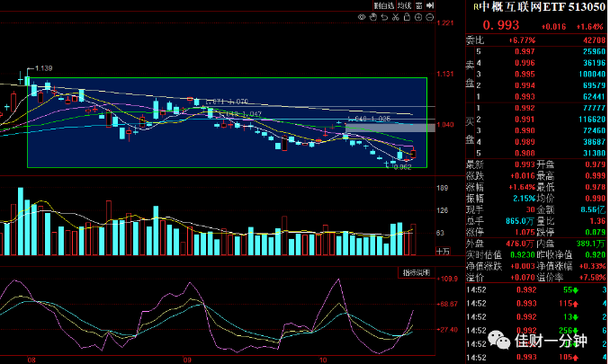Zoom in with the circled plus icon
The width and height of the screenshot is (610, 364).
pos(418,17)
